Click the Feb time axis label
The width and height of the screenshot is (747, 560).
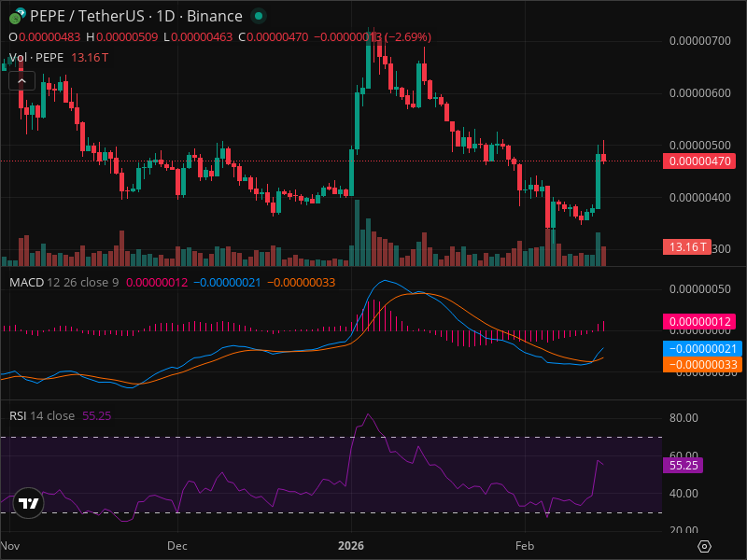525,546
